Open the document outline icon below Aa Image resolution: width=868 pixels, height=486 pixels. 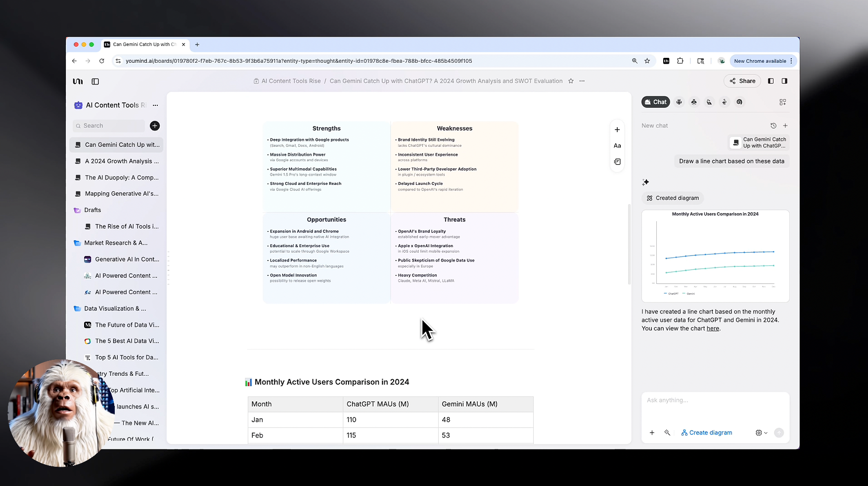click(617, 162)
